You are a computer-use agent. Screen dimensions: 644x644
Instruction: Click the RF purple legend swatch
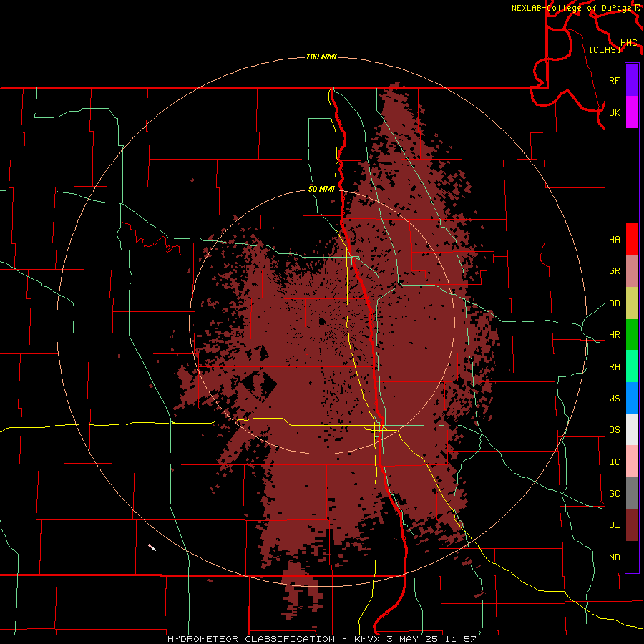(632, 80)
